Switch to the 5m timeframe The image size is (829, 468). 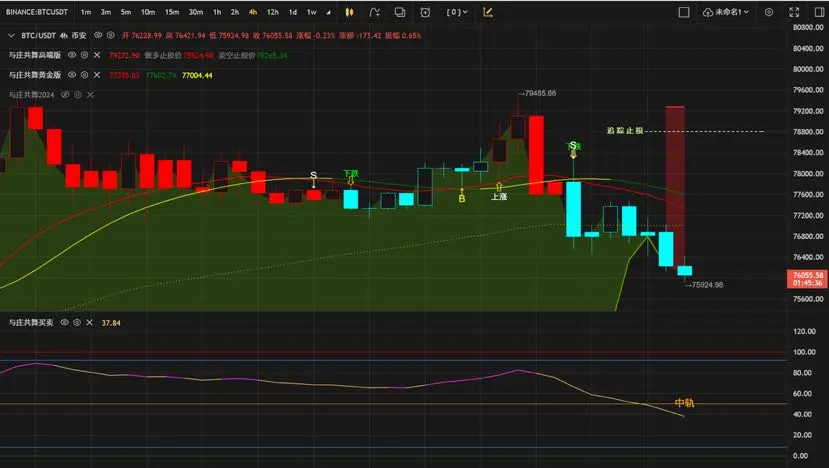126,12
